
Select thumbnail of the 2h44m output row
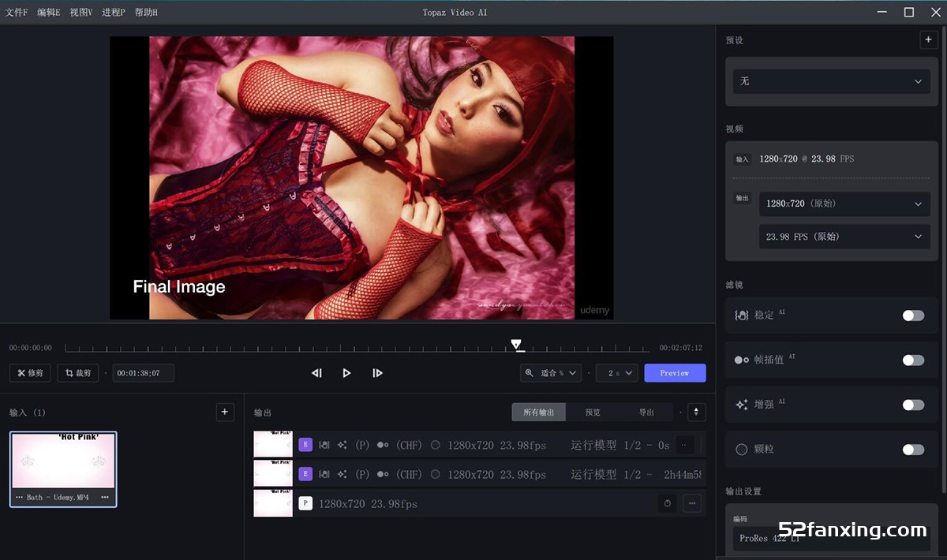(273, 473)
